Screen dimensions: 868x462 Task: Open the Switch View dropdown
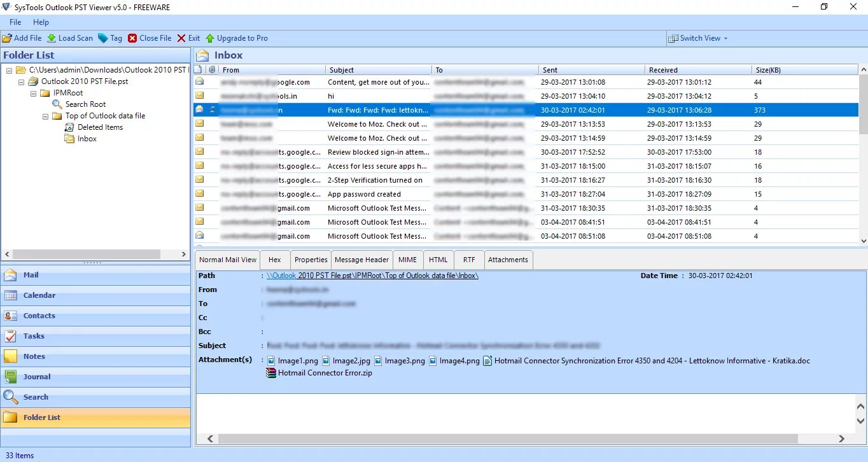[698, 38]
